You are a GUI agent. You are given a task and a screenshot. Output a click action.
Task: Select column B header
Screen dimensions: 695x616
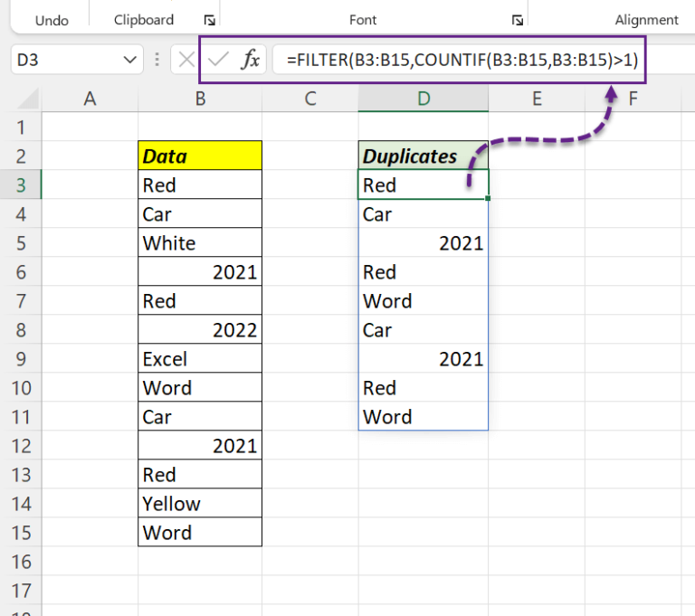200,99
